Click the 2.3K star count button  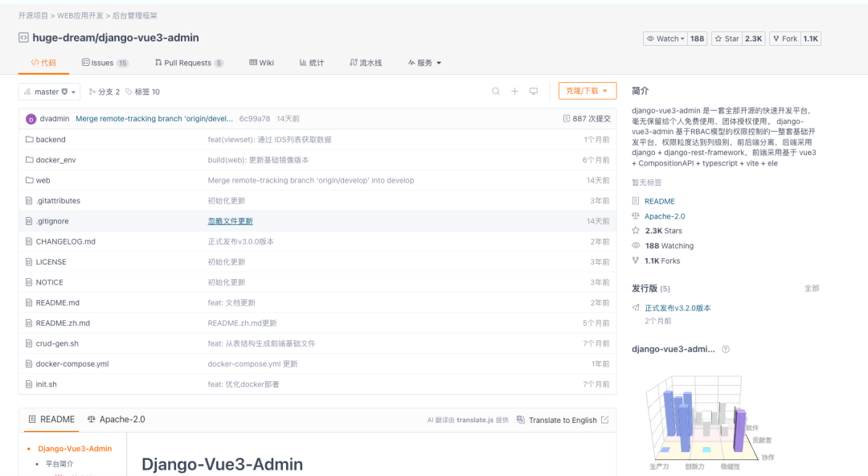click(x=753, y=39)
